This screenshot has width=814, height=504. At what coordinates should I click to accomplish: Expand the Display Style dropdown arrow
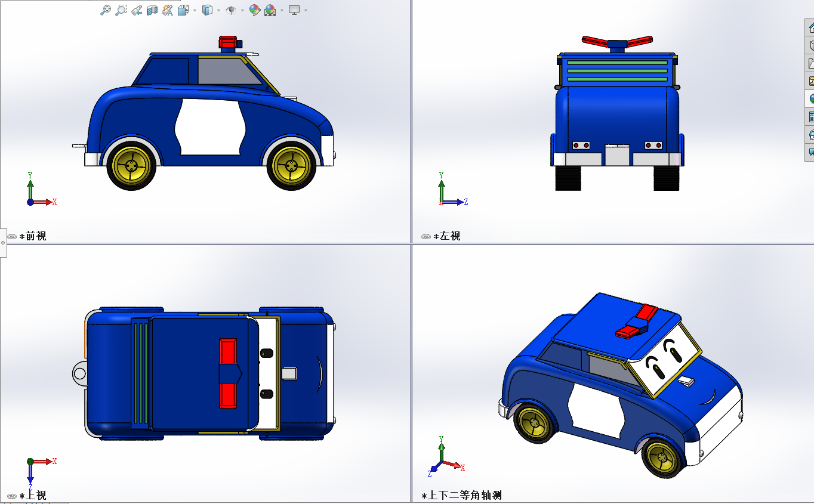pos(218,10)
